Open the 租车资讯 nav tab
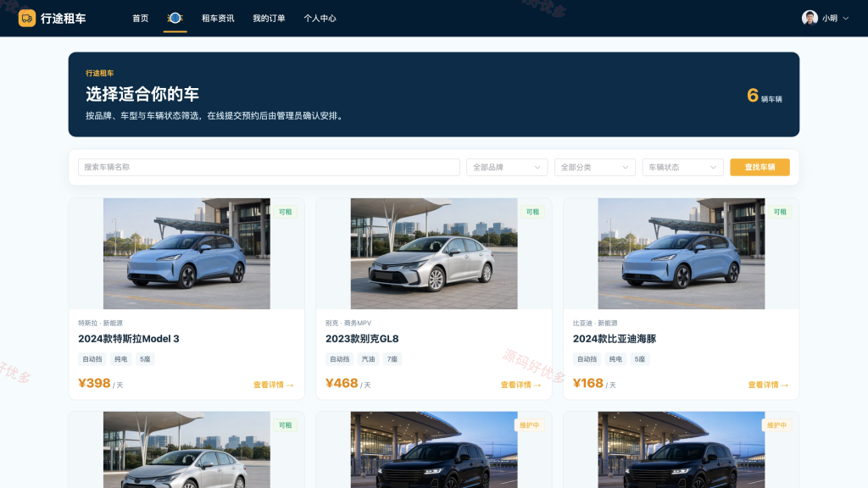The image size is (868, 488). 218,19
